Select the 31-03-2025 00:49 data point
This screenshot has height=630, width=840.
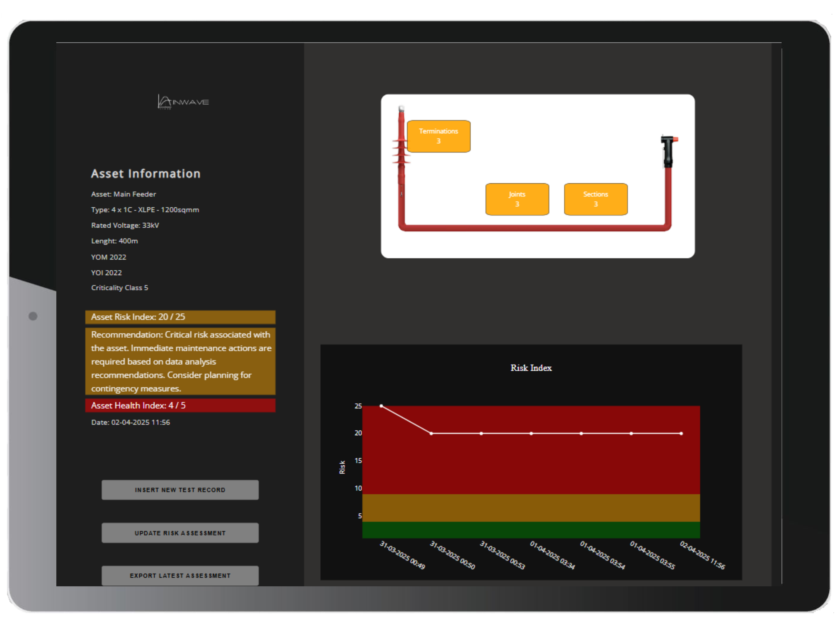pyautogui.click(x=381, y=406)
